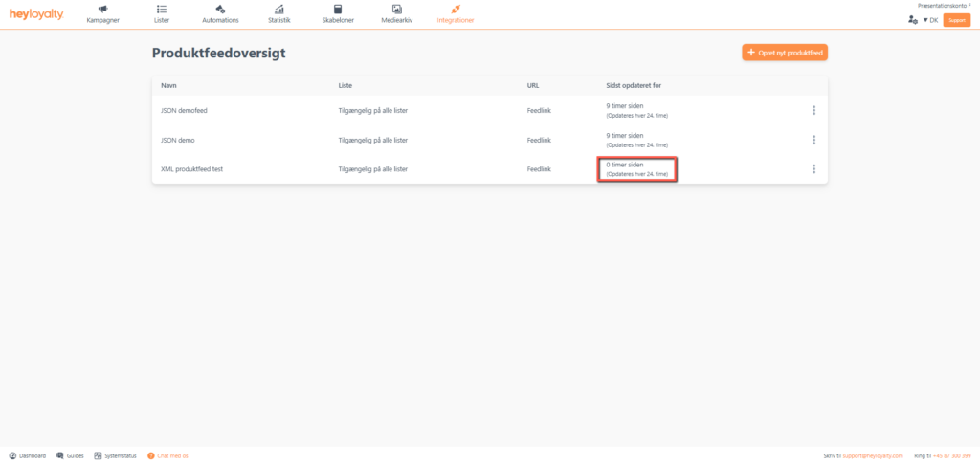980x465 pixels.
Task: Switch to the Integrationer tab
Action: 455,14
